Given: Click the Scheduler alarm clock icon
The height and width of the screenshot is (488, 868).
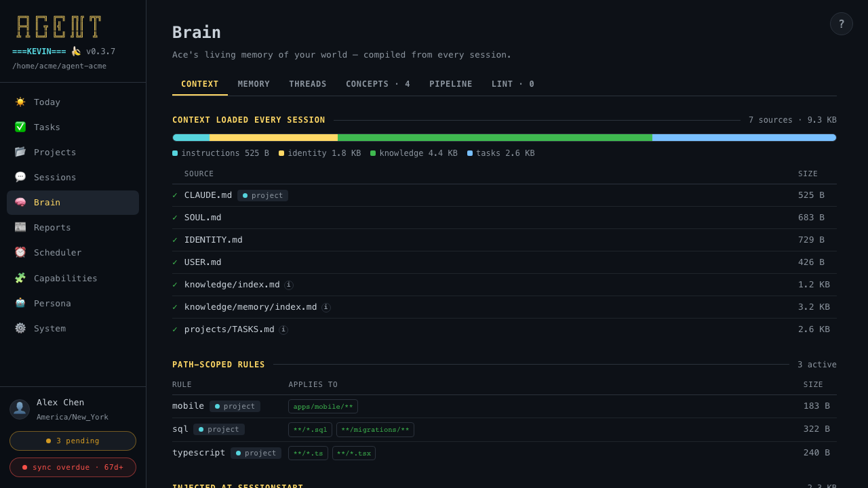Looking at the screenshot, I should pyautogui.click(x=20, y=252).
